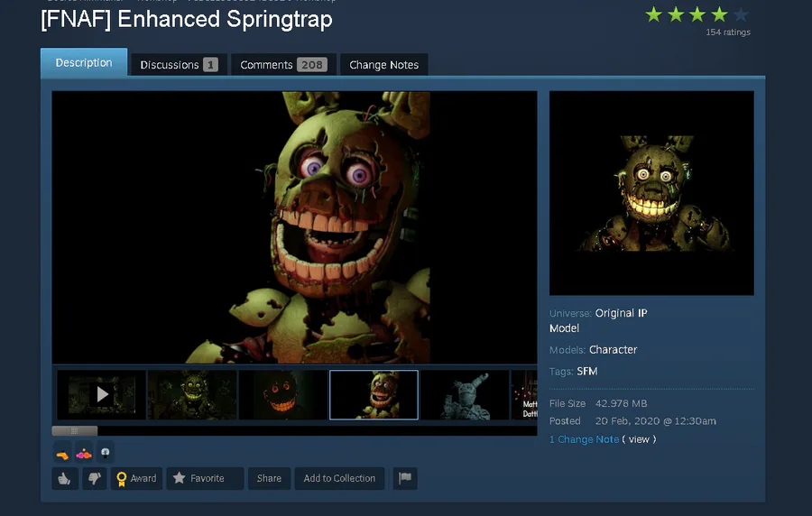Click the side preview image of Springtrap
Image resolution: width=812 pixels, height=516 pixels.
[651, 193]
